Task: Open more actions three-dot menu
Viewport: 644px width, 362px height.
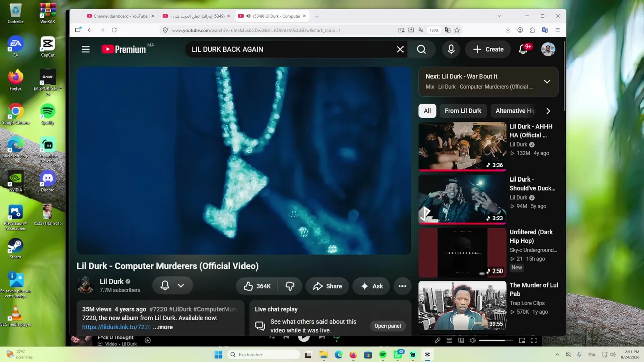Action: coord(403,286)
